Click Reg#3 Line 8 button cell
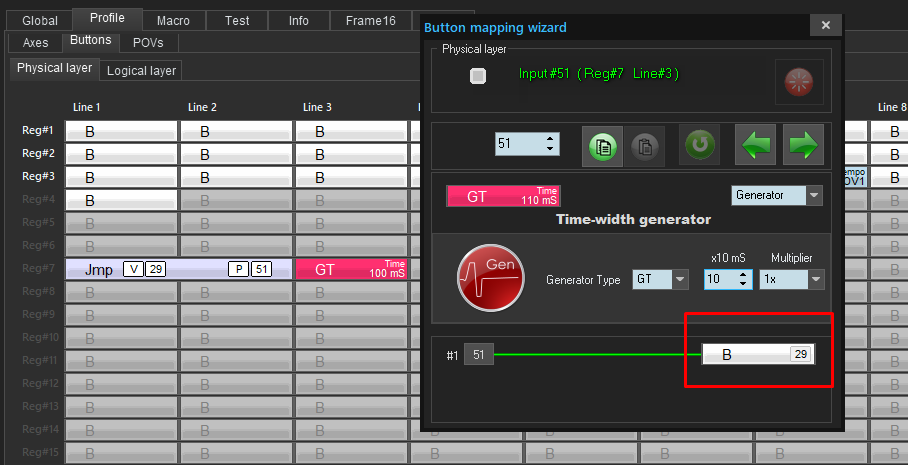Screen dimensions: 908x465 pyautogui.click(x=889, y=177)
